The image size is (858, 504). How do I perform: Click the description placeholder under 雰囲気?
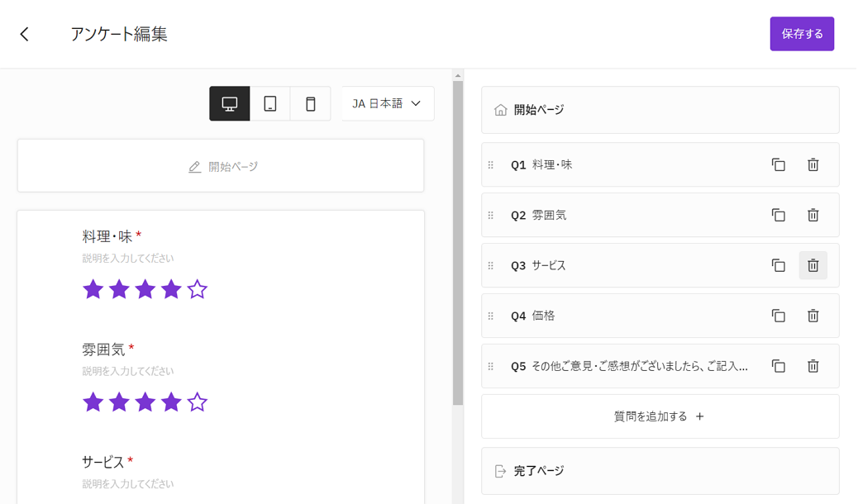(128, 371)
